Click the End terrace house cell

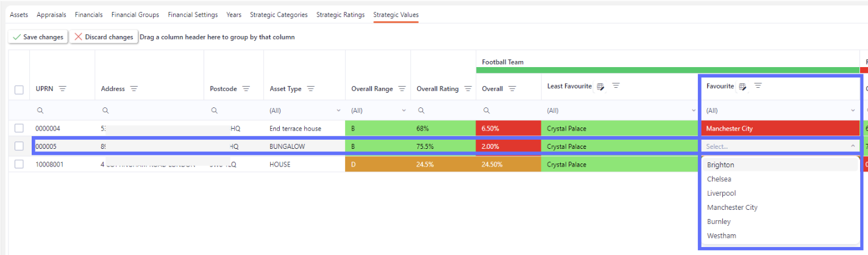[304, 129]
